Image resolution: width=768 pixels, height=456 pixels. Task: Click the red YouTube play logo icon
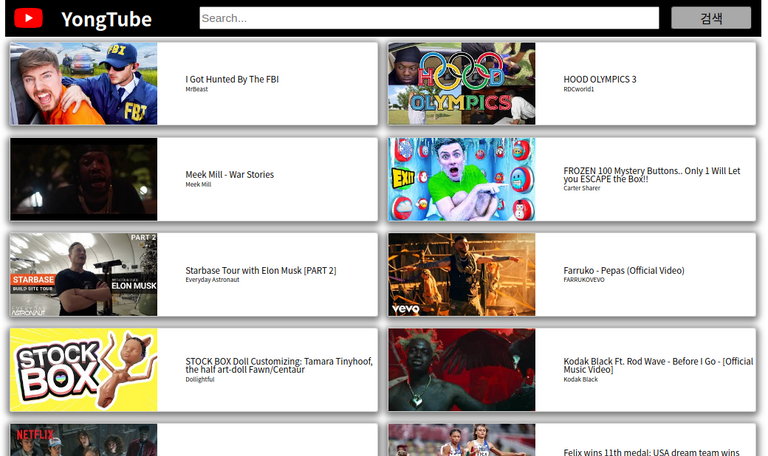(28, 18)
